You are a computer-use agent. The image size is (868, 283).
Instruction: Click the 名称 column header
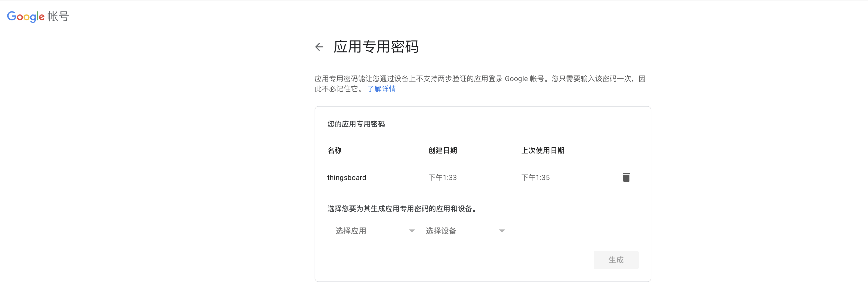point(334,151)
